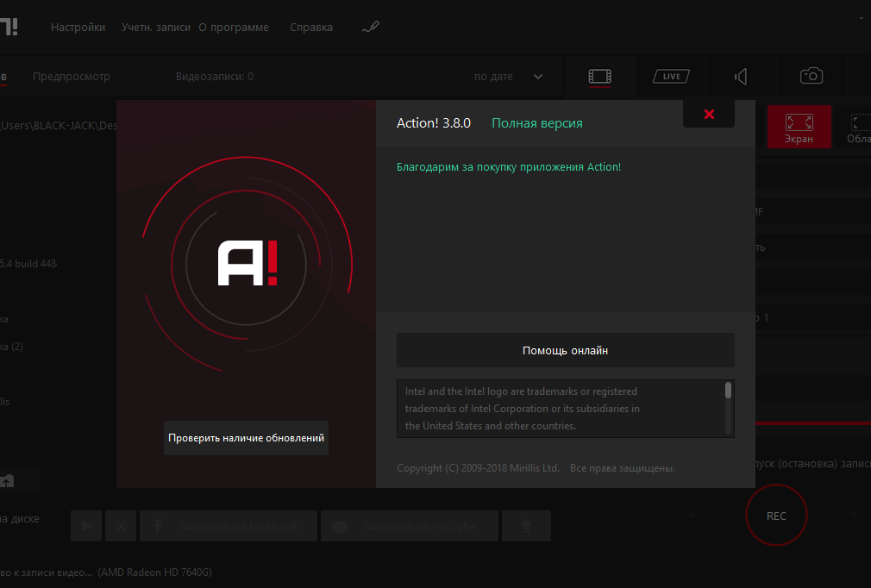Select the audio recording speaker icon
The width and height of the screenshot is (871, 588).
(741, 77)
